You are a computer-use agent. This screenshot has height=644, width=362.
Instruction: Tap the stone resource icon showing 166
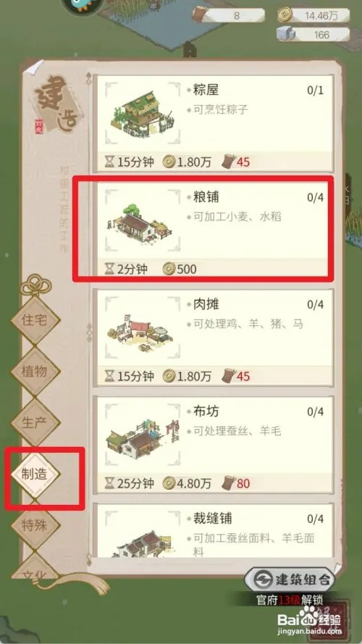286,35
